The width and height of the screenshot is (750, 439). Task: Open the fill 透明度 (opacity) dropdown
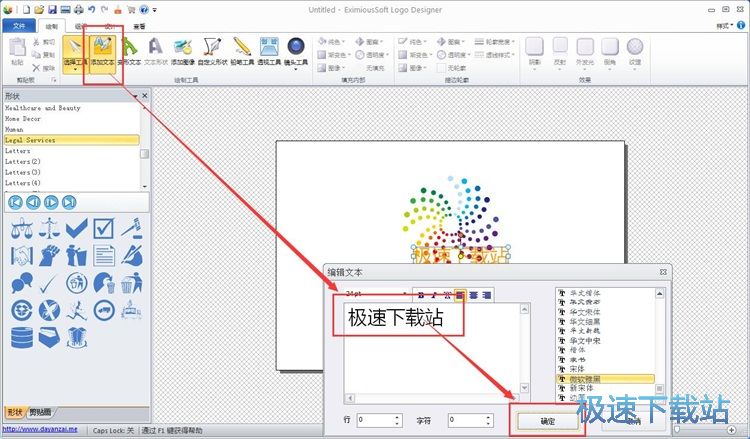tap(372, 55)
